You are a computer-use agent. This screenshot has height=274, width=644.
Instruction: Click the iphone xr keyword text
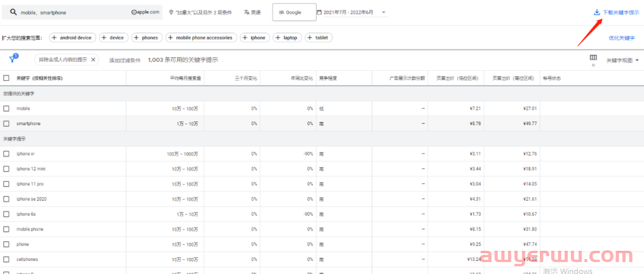point(26,154)
